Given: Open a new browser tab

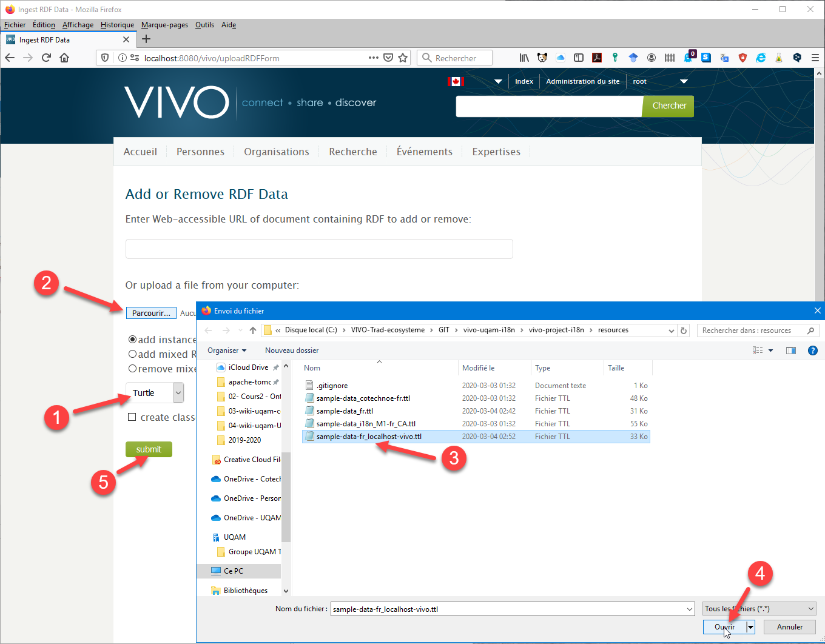Looking at the screenshot, I should coord(146,39).
